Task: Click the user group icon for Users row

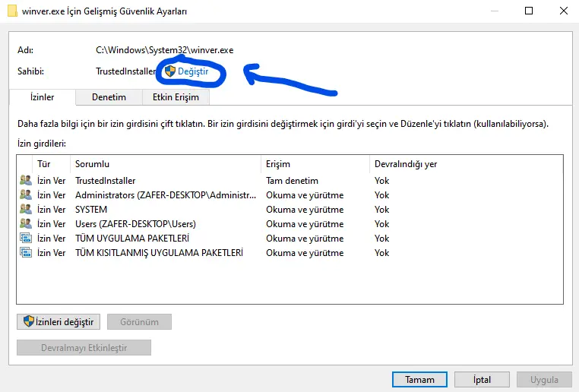Action: [x=26, y=223]
